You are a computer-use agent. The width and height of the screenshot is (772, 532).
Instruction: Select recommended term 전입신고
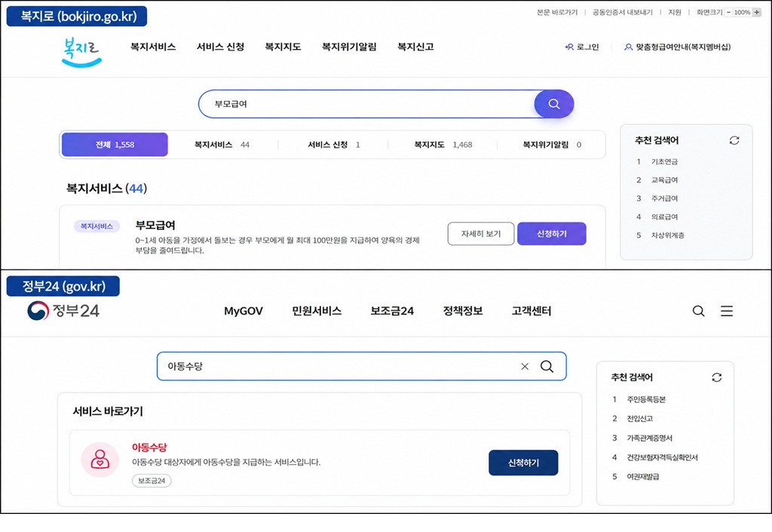639,418
